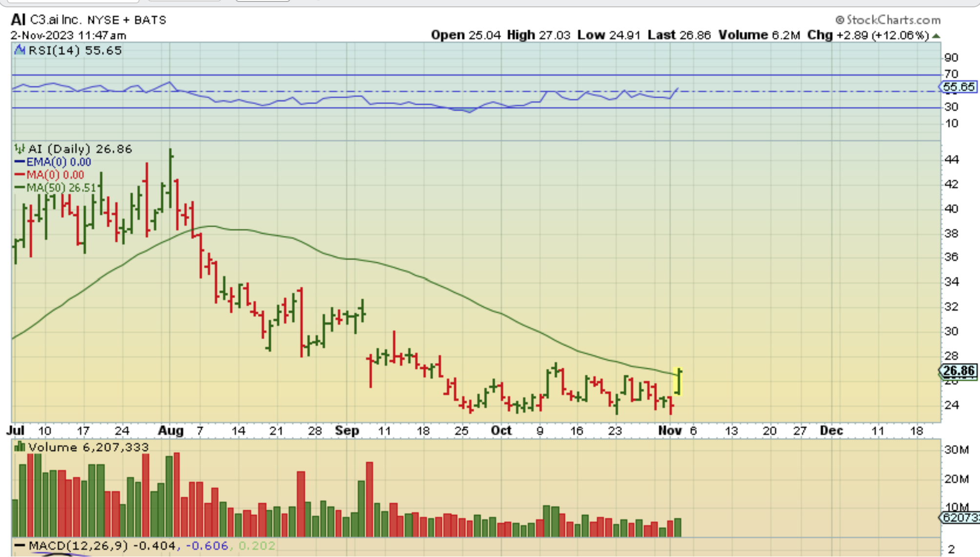
Task: Click the blue EMA(0) legend marker
Action: tap(20, 162)
